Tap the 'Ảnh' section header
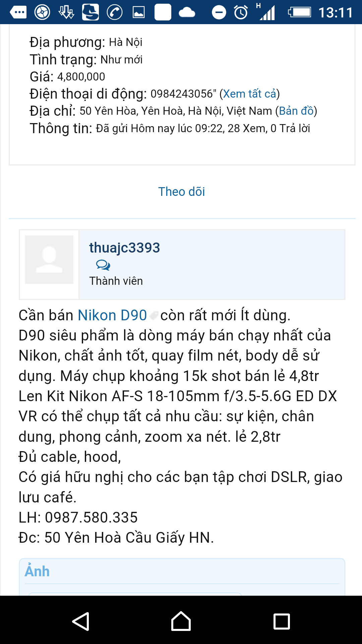The height and width of the screenshot is (644, 362). point(37,571)
